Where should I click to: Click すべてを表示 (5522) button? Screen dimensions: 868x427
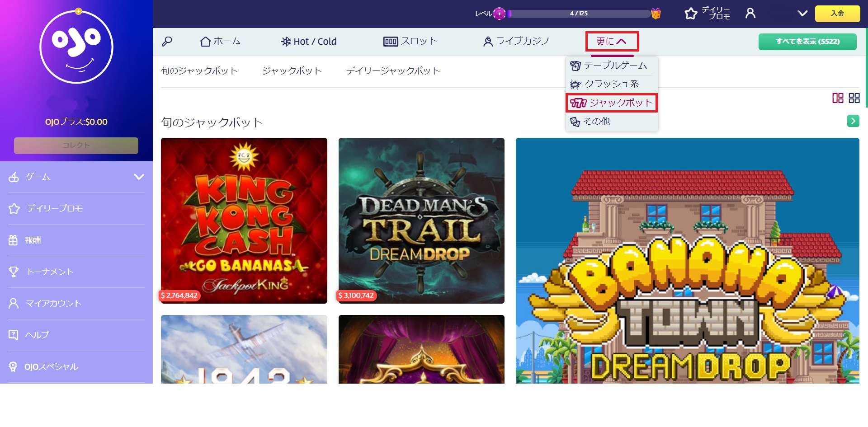click(807, 42)
